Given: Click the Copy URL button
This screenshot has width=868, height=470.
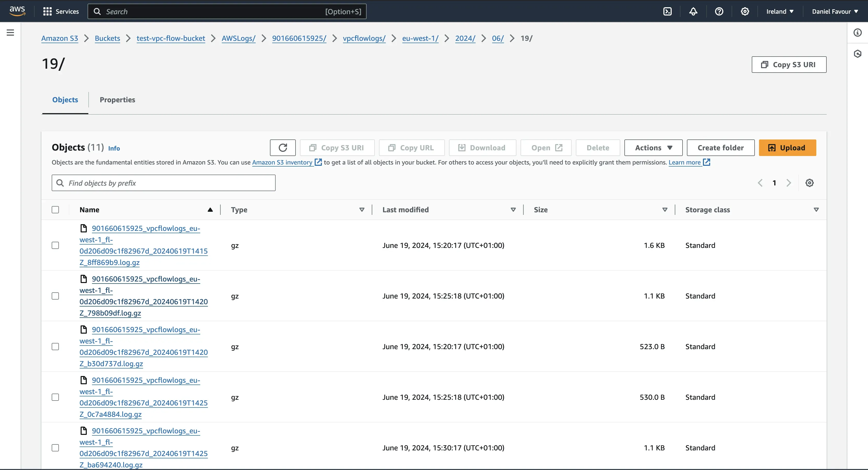Looking at the screenshot, I should coord(412,147).
